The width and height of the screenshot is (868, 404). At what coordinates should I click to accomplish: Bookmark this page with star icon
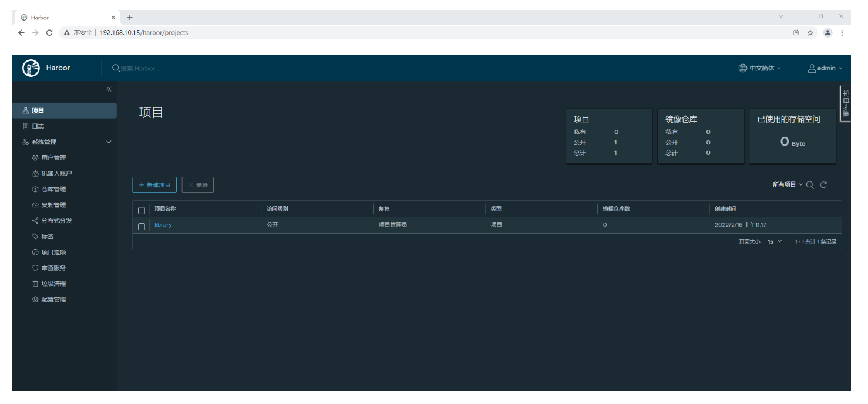810,33
